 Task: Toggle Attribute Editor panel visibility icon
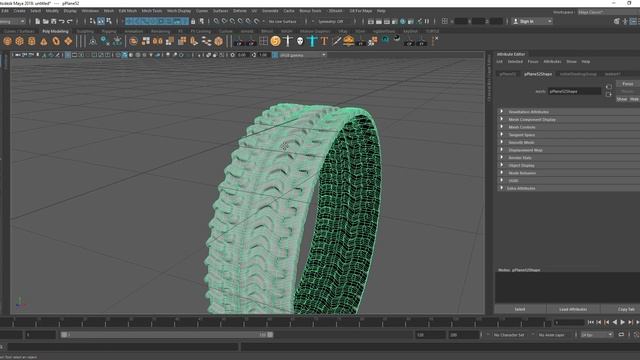coord(633,21)
